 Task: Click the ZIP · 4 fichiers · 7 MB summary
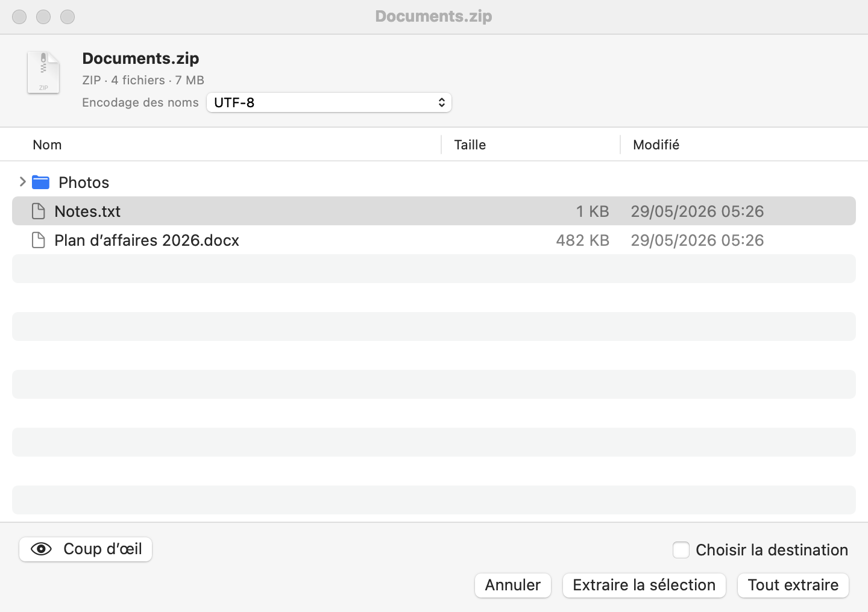click(x=143, y=80)
